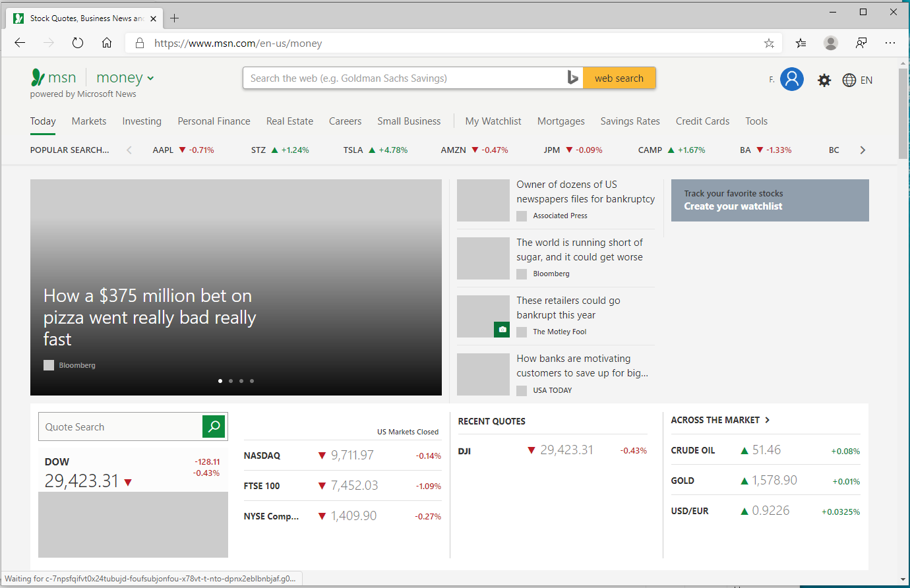
Task: Open banks motivating customers article
Action: pyautogui.click(x=582, y=366)
